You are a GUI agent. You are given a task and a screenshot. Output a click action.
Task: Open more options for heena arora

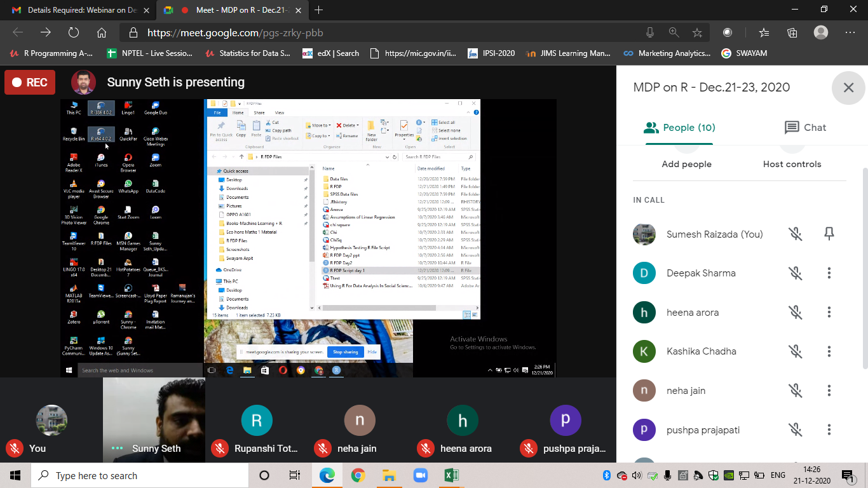pos(829,312)
